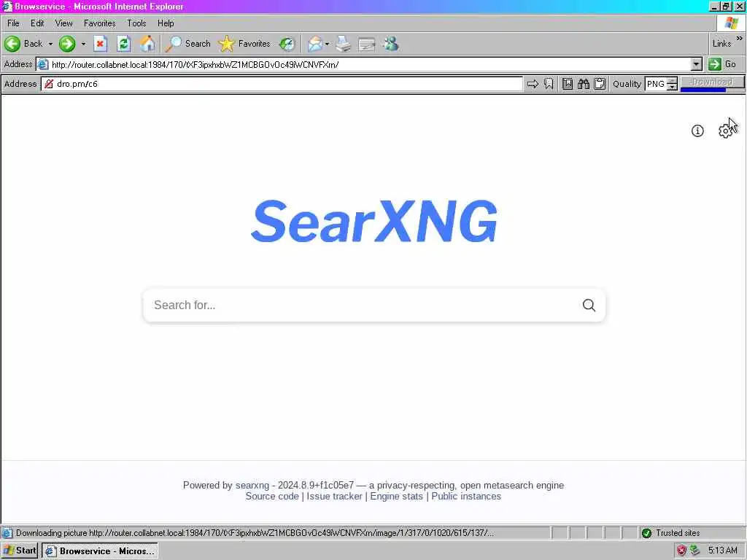Click the Quality PNG value field
The height and width of the screenshot is (560, 747).
pyautogui.click(x=656, y=84)
